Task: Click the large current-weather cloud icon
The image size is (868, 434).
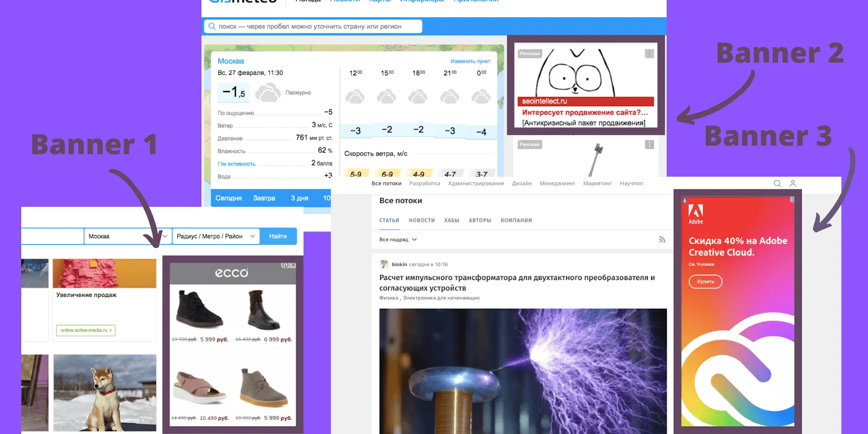Action: click(x=267, y=93)
